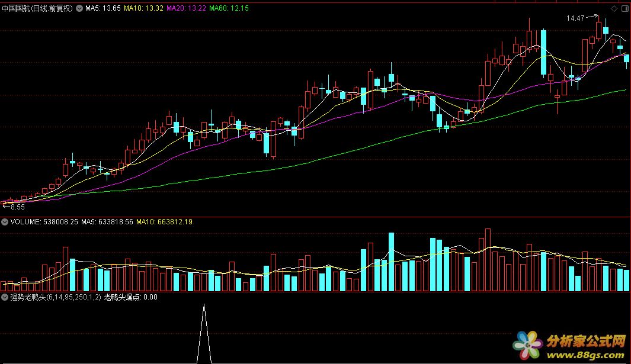Click the 老鸭头爆点: 0.00 value label

click(131, 297)
